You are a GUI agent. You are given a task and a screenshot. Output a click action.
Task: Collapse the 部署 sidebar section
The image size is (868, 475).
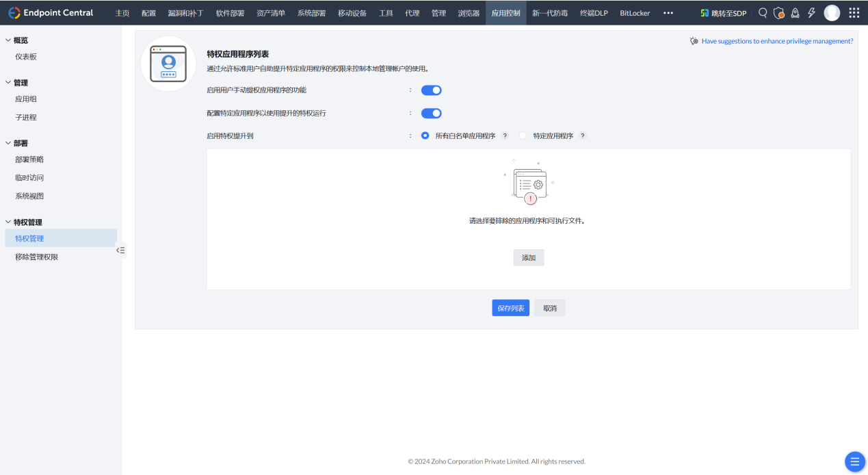click(8, 143)
